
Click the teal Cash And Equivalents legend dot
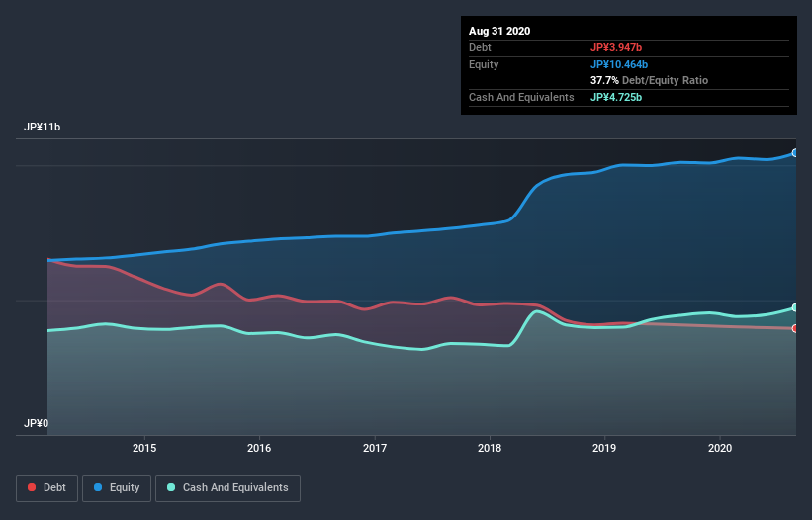[x=171, y=487]
